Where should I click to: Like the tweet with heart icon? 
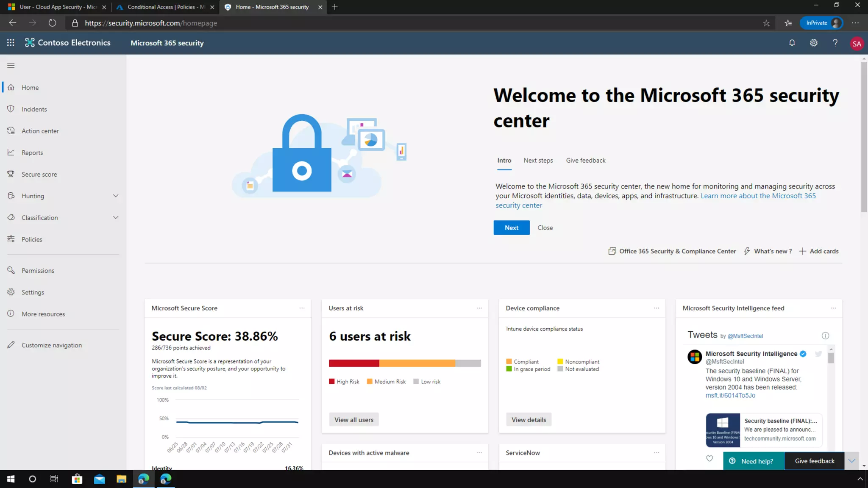[x=709, y=458]
